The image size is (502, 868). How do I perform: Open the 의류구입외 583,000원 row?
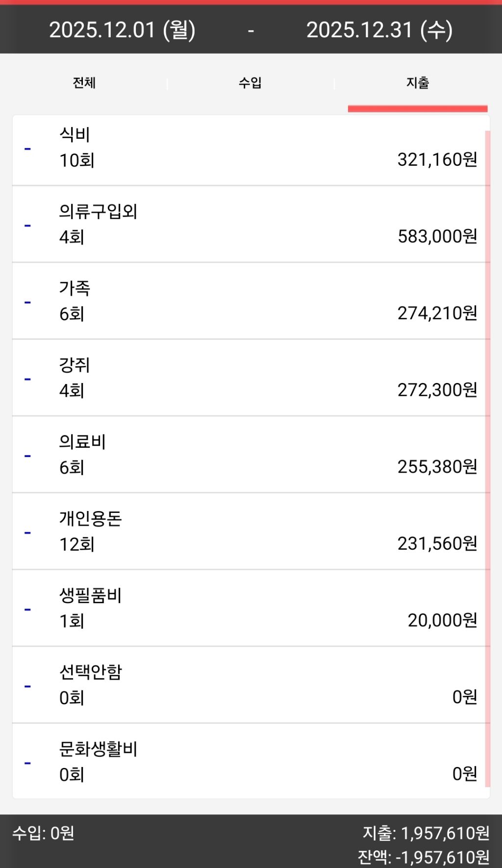(x=251, y=224)
